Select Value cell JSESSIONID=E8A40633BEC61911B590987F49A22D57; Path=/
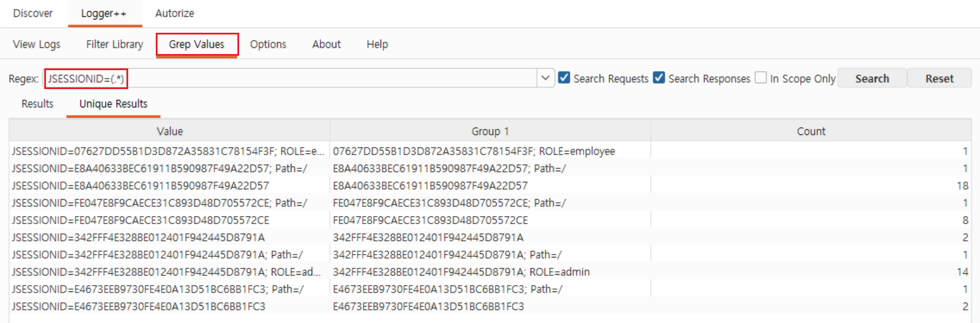 170,168
